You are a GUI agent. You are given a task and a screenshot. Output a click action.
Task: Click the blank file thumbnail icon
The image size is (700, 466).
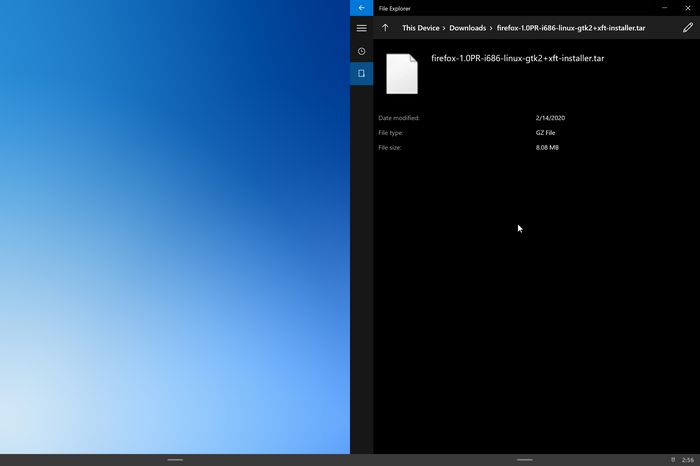point(402,74)
